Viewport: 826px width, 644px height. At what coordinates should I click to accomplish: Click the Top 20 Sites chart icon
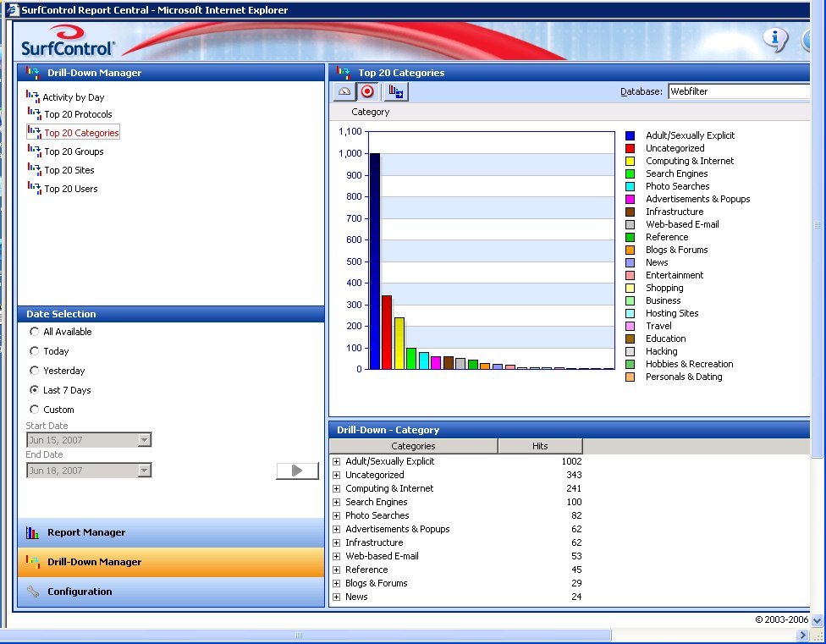pyautogui.click(x=34, y=169)
